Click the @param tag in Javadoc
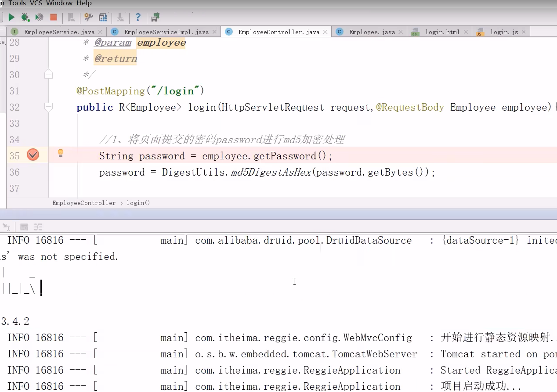The height and width of the screenshot is (392, 557). tap(112, 43)
